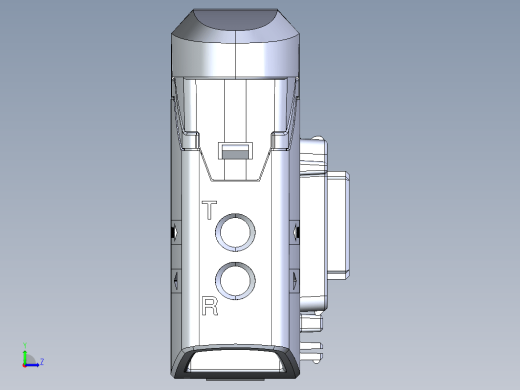Click the coordinate axis triad

point(33,355)
